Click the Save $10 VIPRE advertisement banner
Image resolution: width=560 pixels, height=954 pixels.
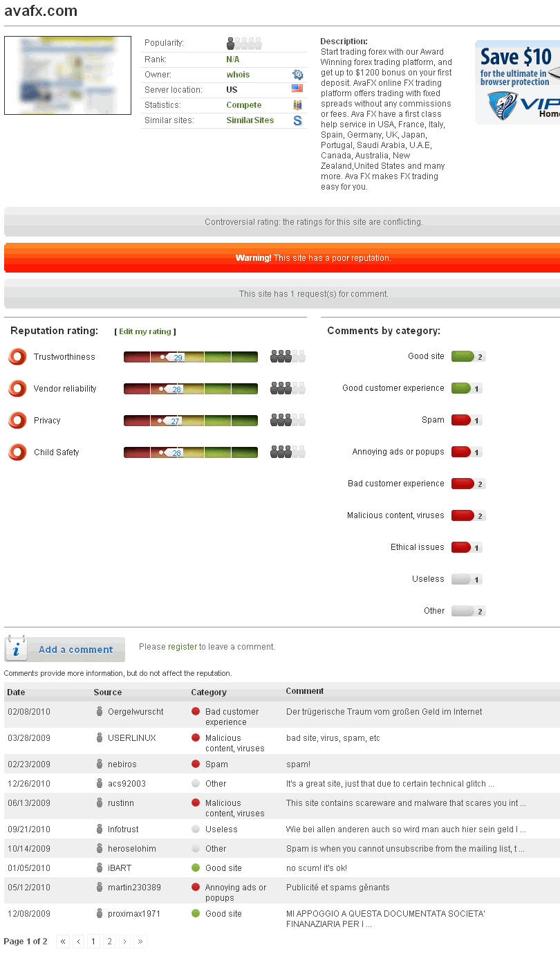point(517,82)
